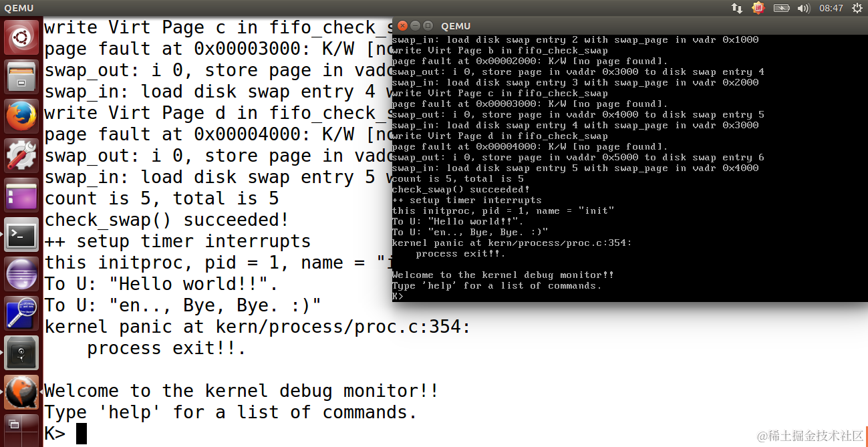Image resolution: width=868 pixels, height=447 pixels.
Task: Open the session gear power menu
Action: click(857, 8)
